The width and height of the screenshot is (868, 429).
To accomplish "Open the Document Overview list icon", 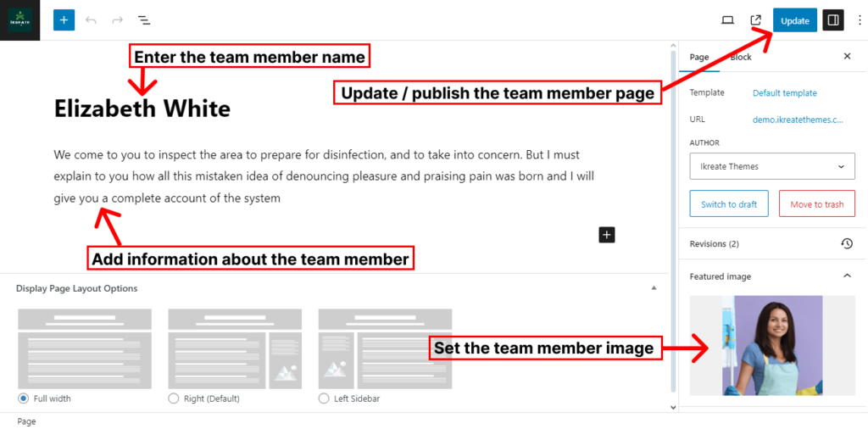I will click(x=143, y=20).
